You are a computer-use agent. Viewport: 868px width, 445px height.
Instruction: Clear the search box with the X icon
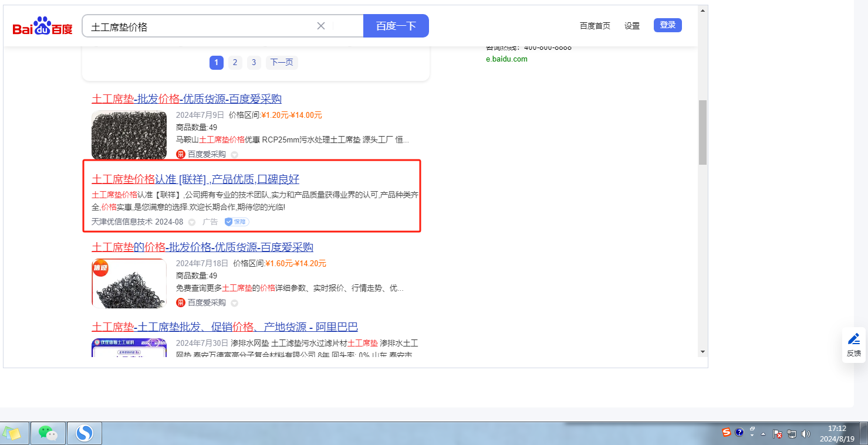(x=321, y=26)
